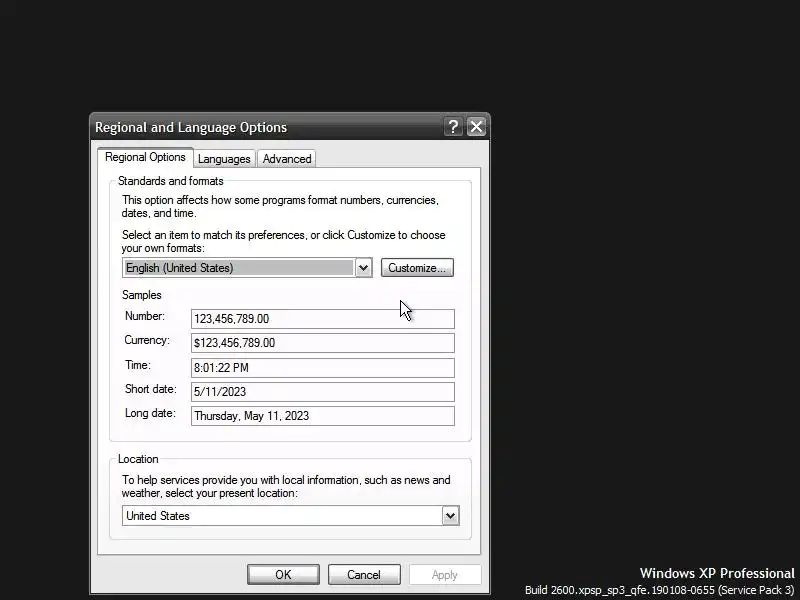Click the Number: label
Image resolution: width=800 pixels, height=600 pixels.
pos(145,316)
